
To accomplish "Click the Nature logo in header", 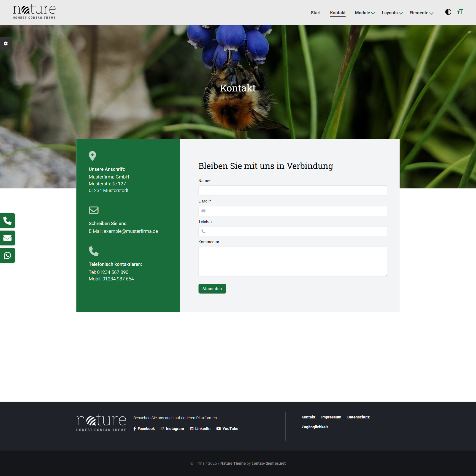I will pos(34,12).
